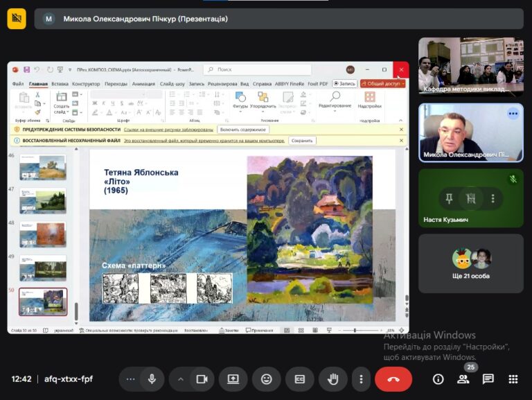This screenshot has height=400, width=532.
Task: Open meeting details info icon
Action: click(x=438, y=379)
